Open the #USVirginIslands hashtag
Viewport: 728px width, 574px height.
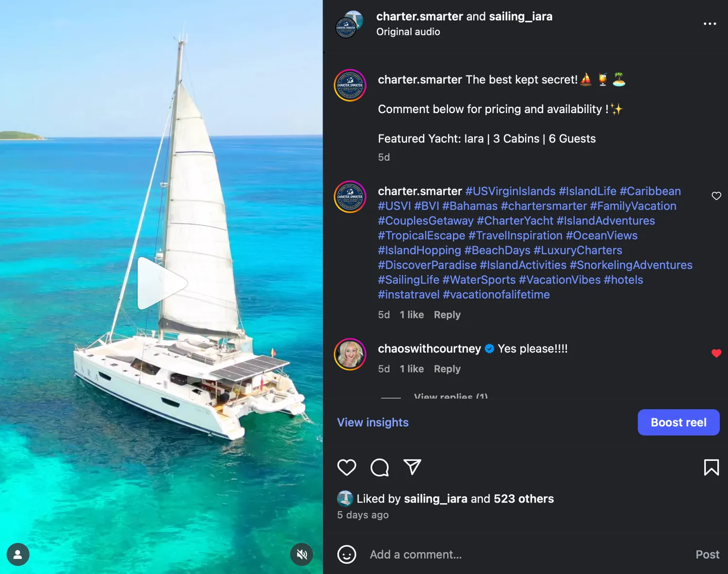point(510,191)
